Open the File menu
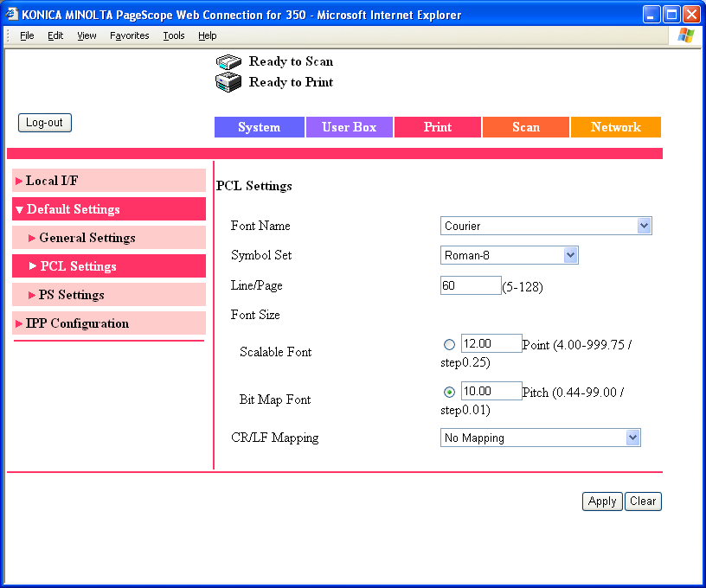Image resolution: width=706 pixels, height=588 pixels. coord(27,35)
